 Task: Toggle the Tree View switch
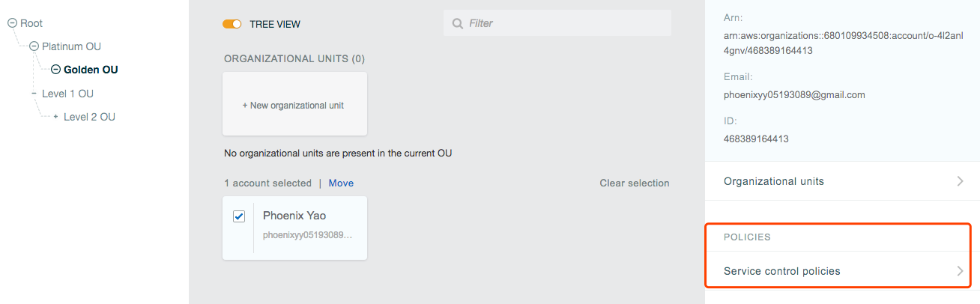click(x=232, y=24)
